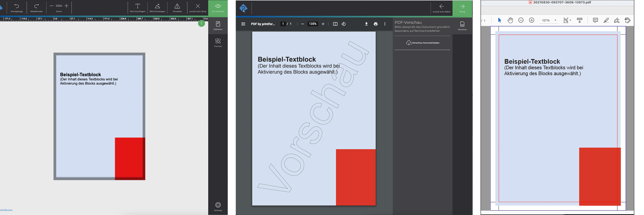Open the PDF viewer three-dot menu

pyautogui.click(x=385, y=24)
